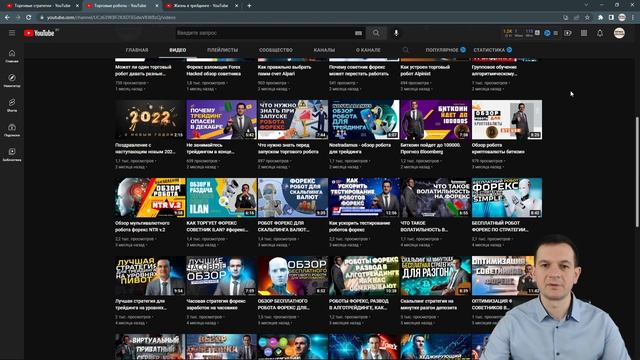Click the page vertical scrollbar
The height and width of the screenshot is (360, 640).
[637, 171]
